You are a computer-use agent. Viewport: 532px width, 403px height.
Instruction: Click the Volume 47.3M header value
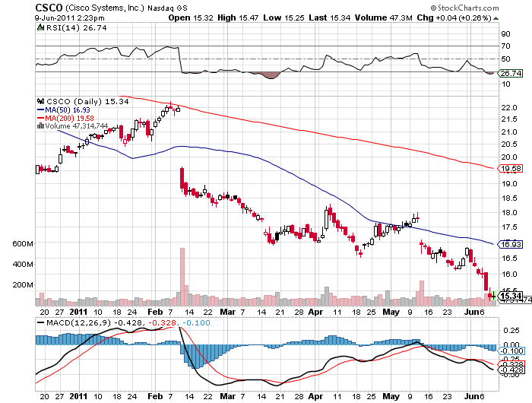[383, 18]
